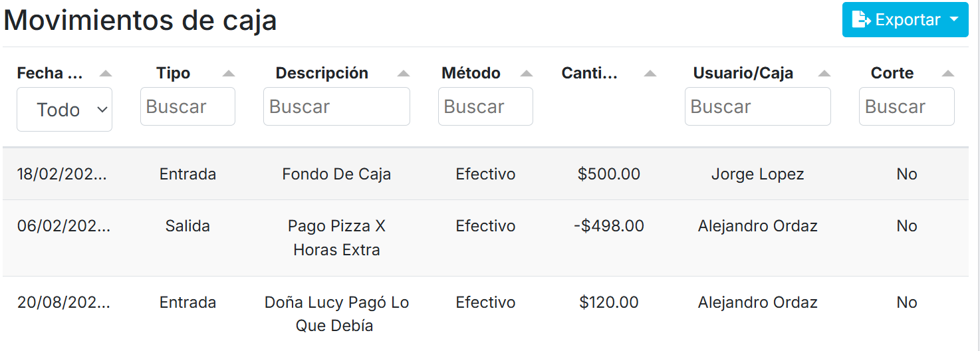The height and width of the screenshot is (351, 980).
Task: Click the export file icon
Action: click(862, 20)
